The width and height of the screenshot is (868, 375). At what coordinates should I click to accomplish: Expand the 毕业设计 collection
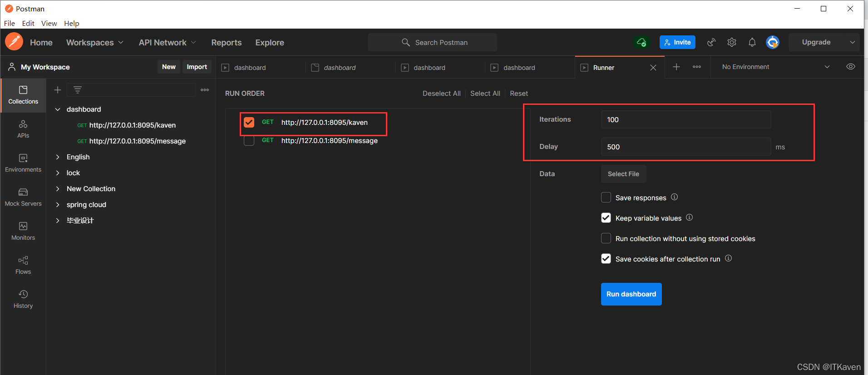click(x=58, y=221)
